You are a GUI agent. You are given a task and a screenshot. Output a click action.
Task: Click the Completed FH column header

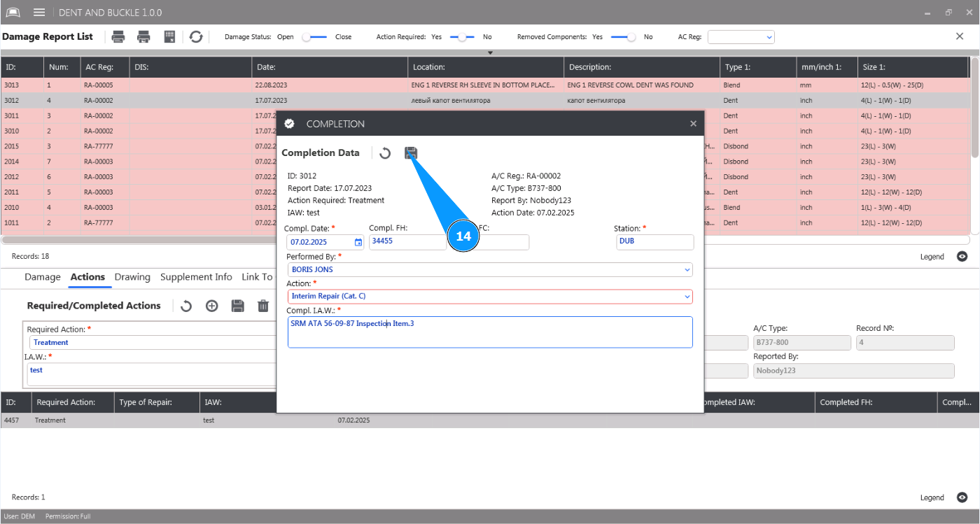tap(876, 402)
